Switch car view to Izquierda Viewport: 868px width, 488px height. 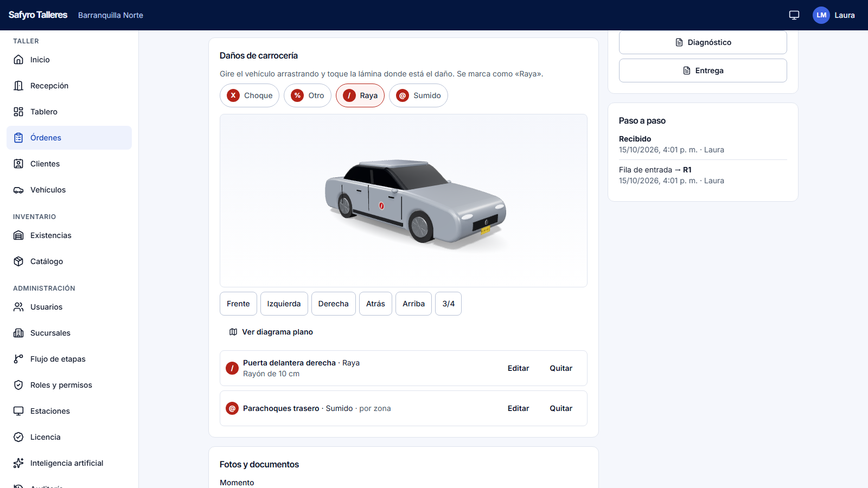coord(284,304)
